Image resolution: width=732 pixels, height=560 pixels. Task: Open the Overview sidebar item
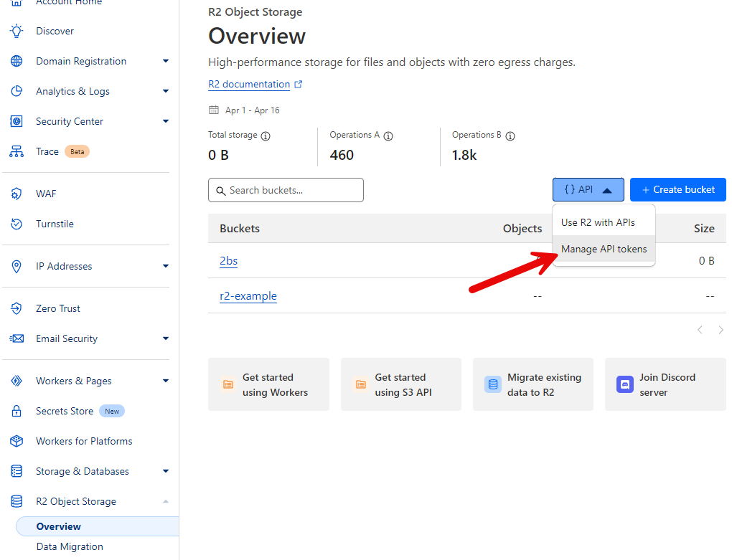(97, 526)
